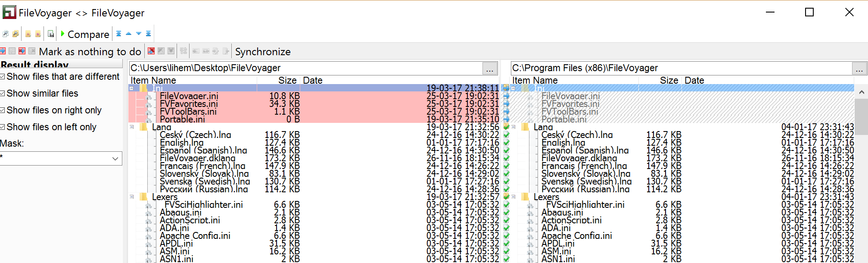The height and width of the screenshot is (263, 868).
Task: Click the last gray document icon before Synchronize
Action: coord(225,51)
